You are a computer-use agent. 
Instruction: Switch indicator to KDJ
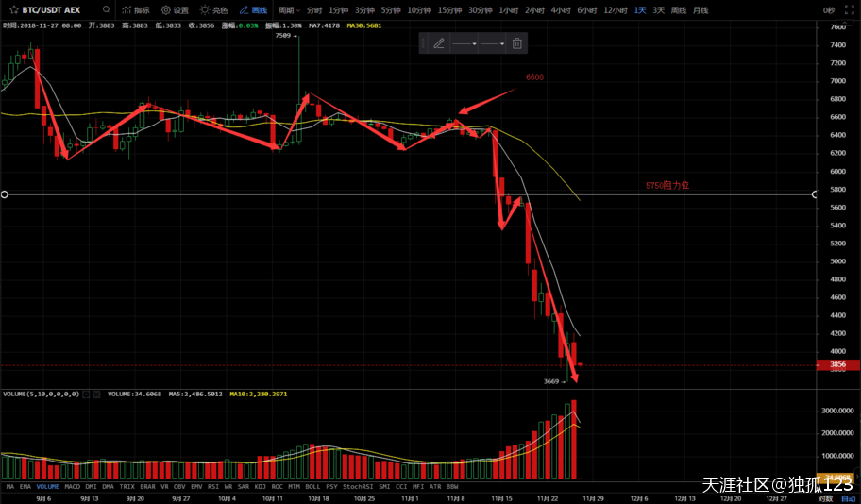(261, 486)
